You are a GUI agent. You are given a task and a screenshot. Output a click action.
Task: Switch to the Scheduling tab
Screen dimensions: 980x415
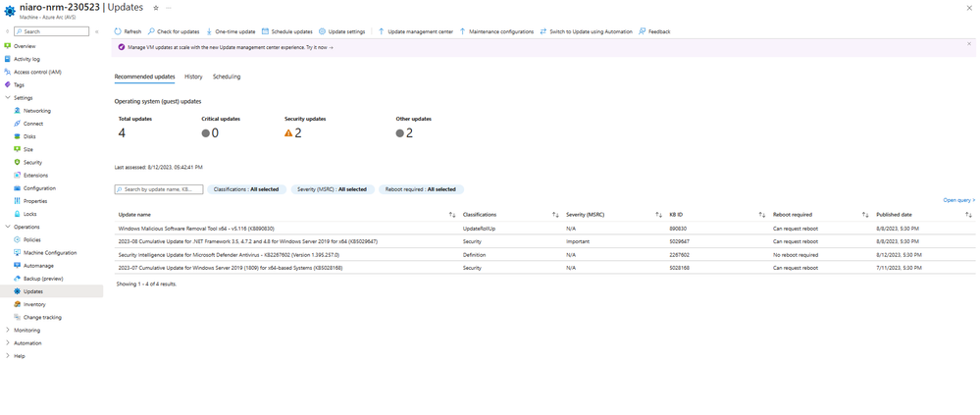coord(227,77)
